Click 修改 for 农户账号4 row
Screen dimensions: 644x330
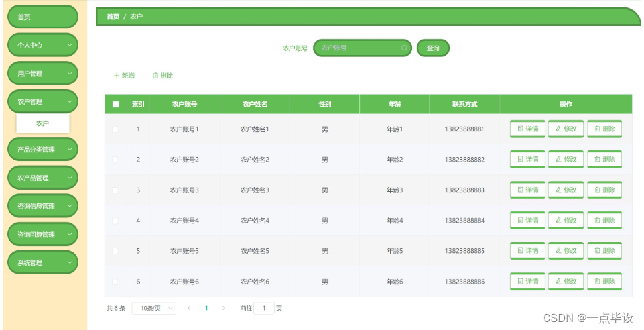click(x=566, y=221)
